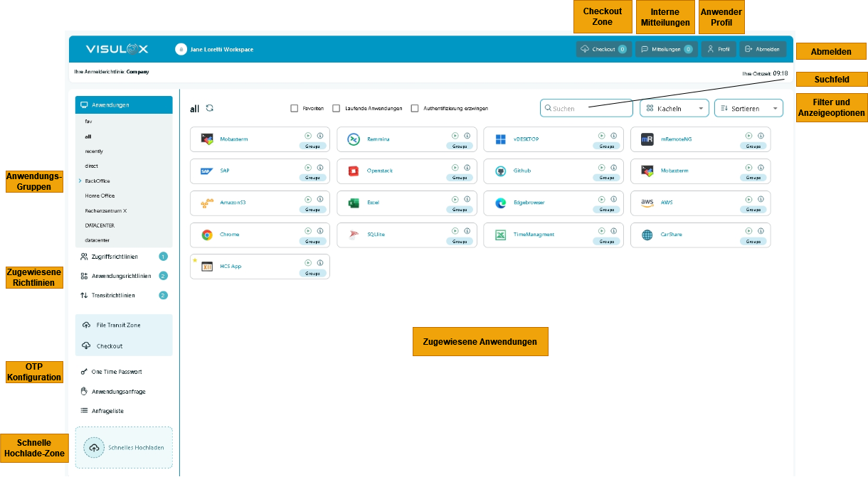868x477 pixels.
Task: Click the favorite star on HCS App
Action: (195, 260)
